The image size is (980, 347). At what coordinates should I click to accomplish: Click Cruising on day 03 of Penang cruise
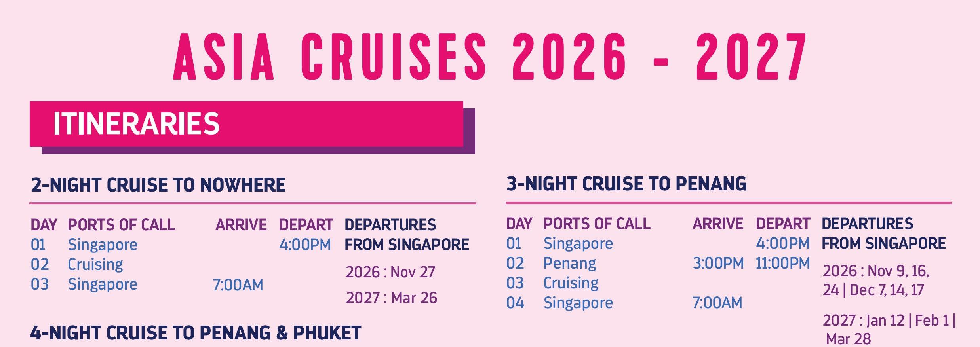coord(571,283)
